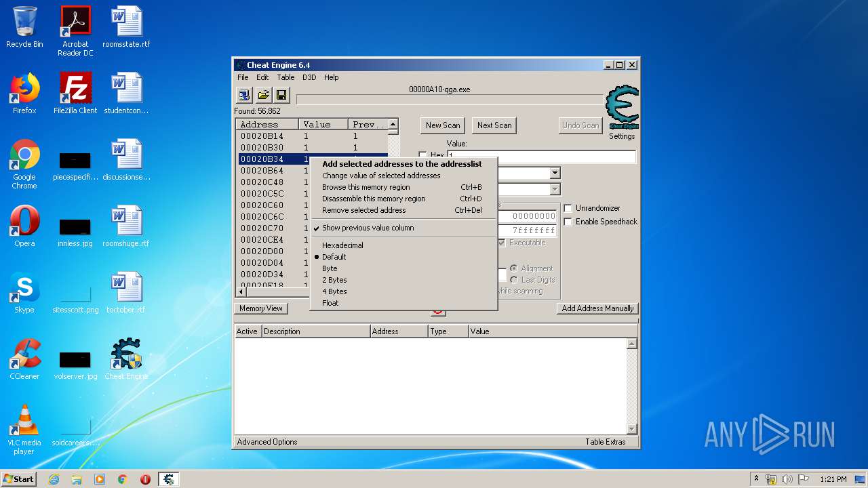Screen dimensions: 868x488
Task: Open the roomsstate.rtf desktop file
Action: [126, 27]
